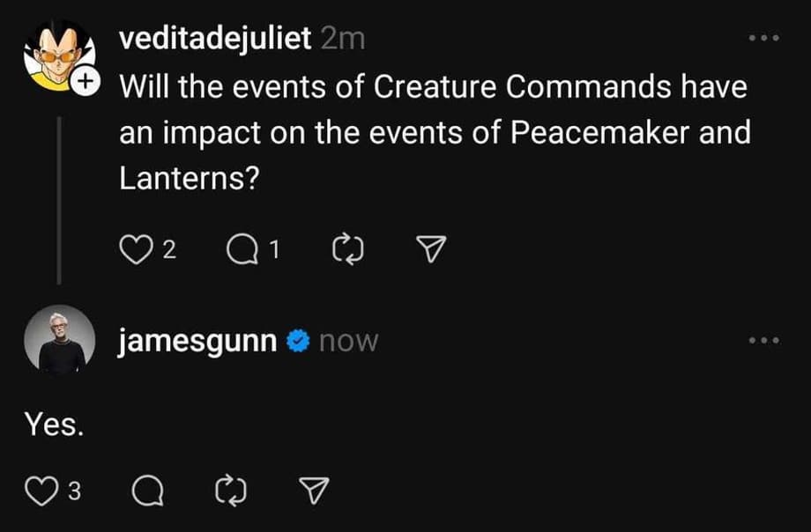Like jamesgunn's reply with heart icon

click(x=38, y=491)
